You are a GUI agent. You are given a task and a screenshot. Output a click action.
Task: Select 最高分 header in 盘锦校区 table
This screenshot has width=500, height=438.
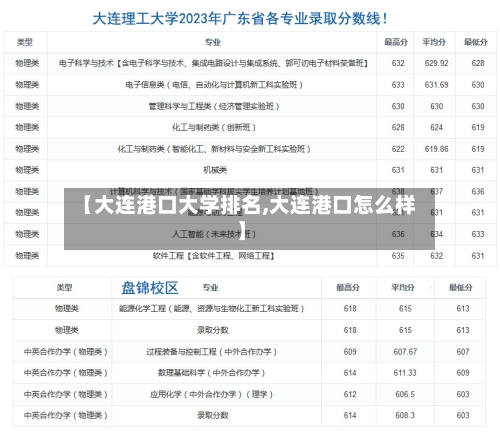point(348,287)
